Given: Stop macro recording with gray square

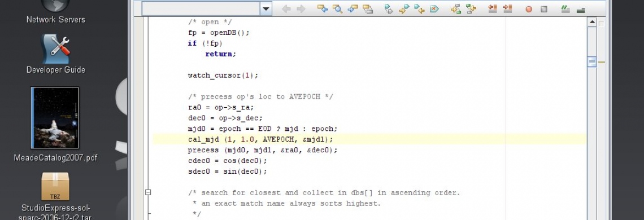Looking at the screenshot, I should tap(544, 9).
